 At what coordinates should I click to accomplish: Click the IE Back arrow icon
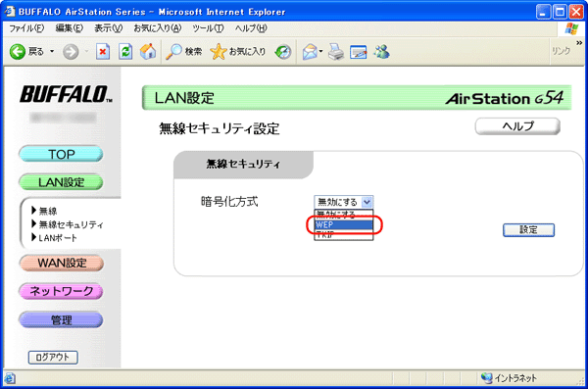point(18,51)
